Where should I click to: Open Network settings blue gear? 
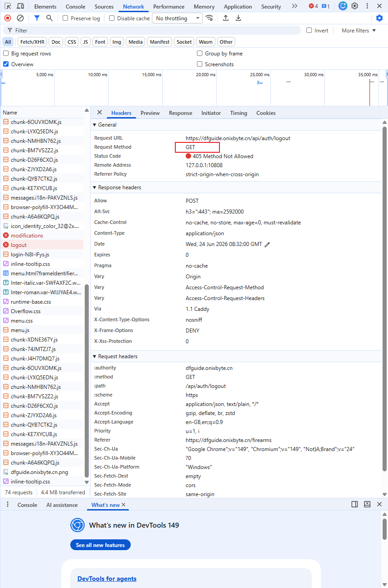[379, 18]
